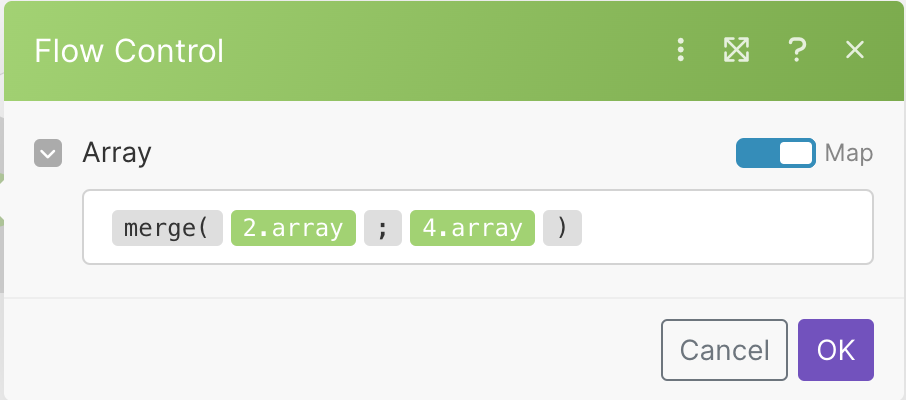
Task: Click blank footer area left of Cancel
Action: coord(330,350)
